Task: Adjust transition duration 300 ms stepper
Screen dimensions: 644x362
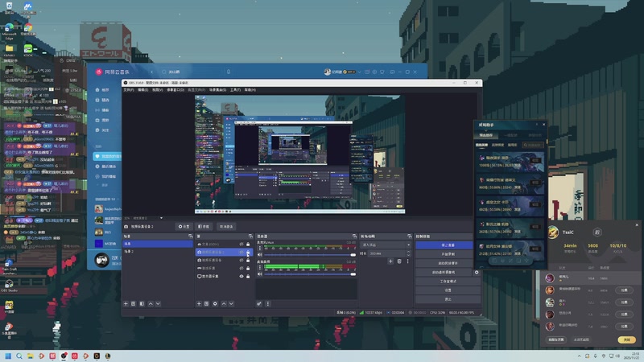Action: coord(408,253)
